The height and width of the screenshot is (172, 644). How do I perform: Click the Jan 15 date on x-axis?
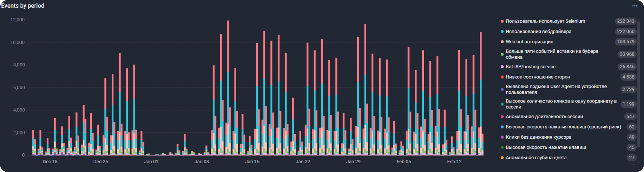(x=252, y=162)
